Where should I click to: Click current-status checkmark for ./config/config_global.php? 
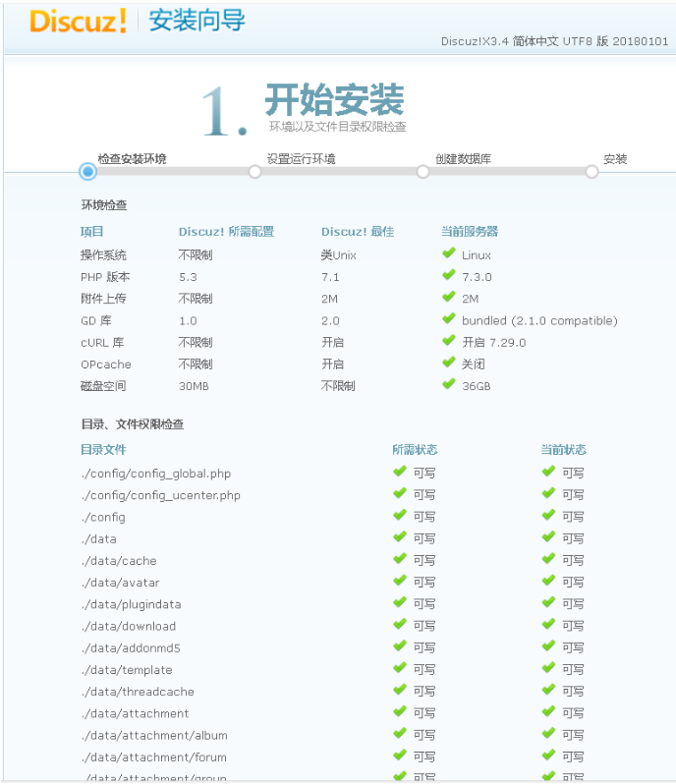549,471
